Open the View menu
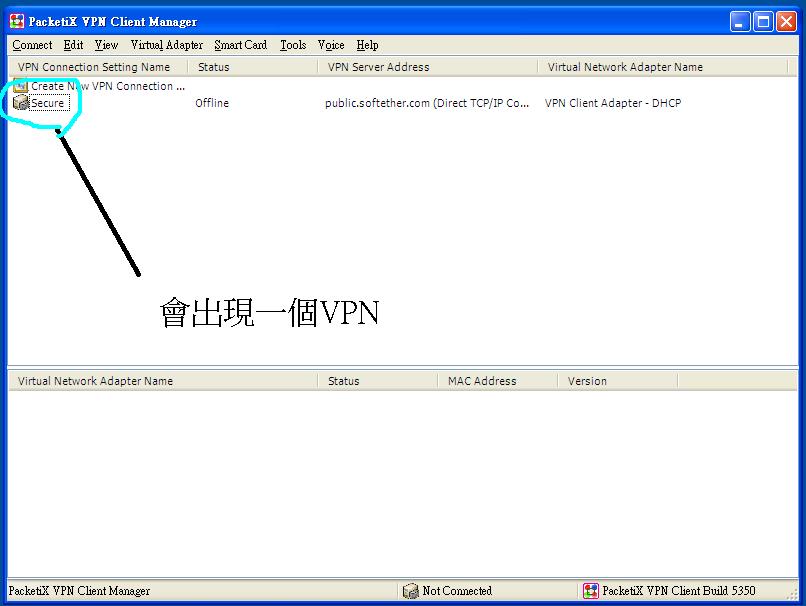 click(x=106, y=45)
